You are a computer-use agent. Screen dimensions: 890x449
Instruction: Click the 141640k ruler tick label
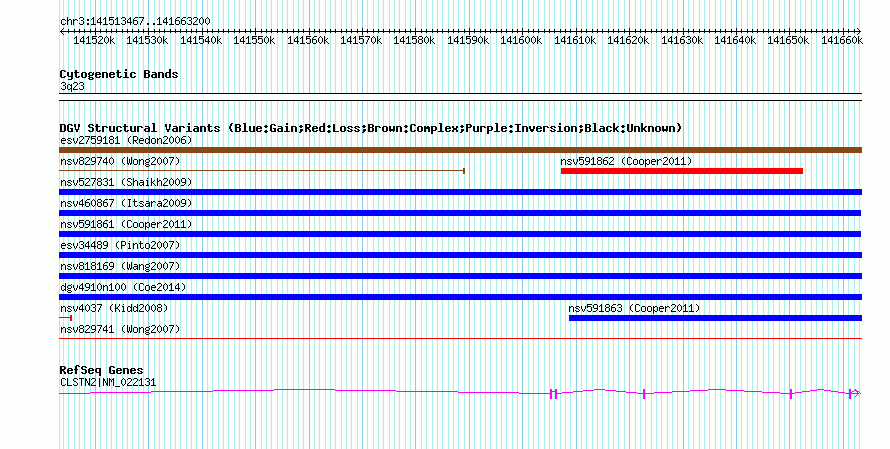pyautogui.click(x=735, y=40)
